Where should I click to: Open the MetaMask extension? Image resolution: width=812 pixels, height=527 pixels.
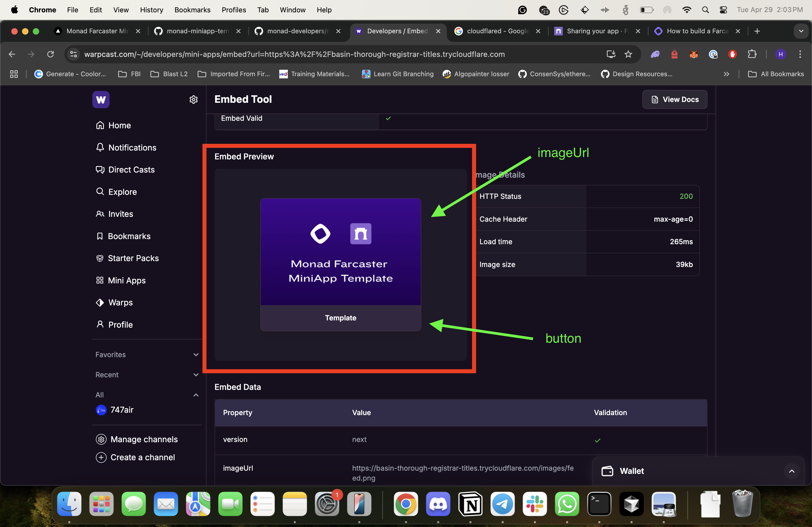[x=693, y=54]
